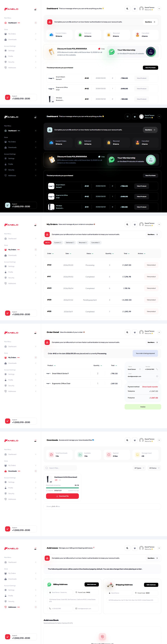Click support phone icon on light Dashboard sidebar

[8, 98]
